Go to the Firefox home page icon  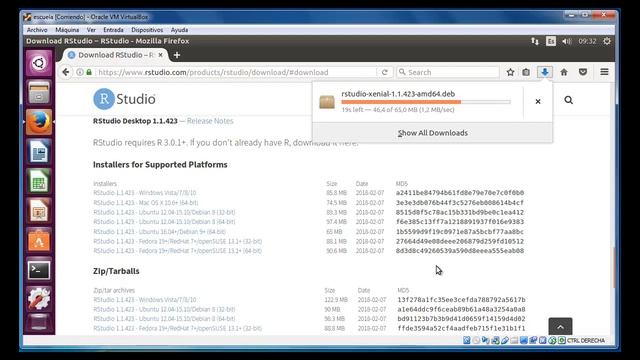564,72
